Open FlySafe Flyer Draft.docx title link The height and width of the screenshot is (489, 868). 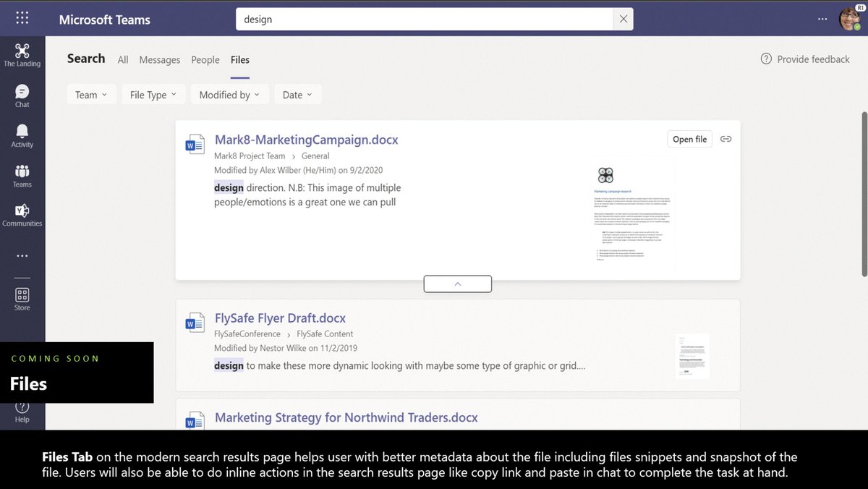pos(281,318)
